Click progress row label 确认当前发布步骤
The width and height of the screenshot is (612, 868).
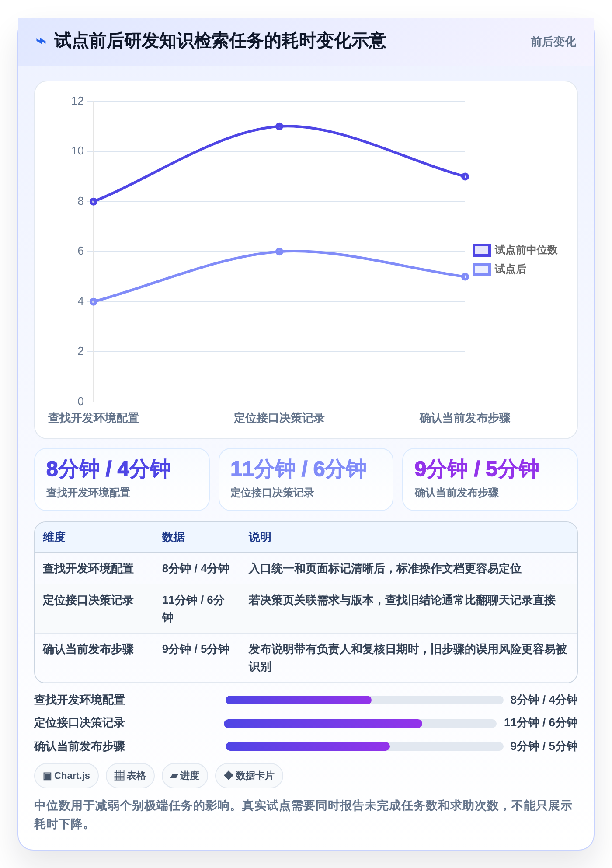click(x=80, y=746)
